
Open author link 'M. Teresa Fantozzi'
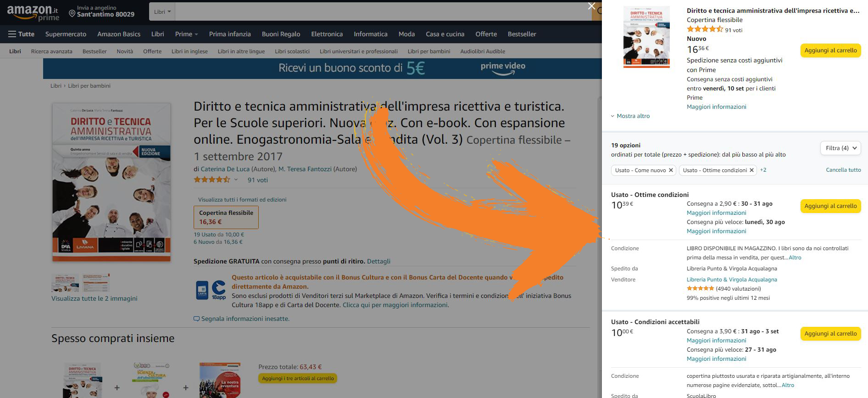[x=305, y=169]
